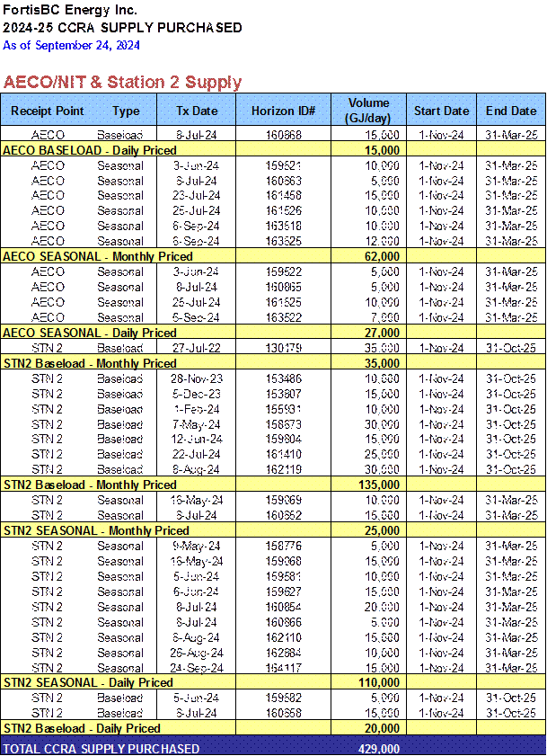Click Horizon ID 159581
Screen dimensions: 547x756
283,576
